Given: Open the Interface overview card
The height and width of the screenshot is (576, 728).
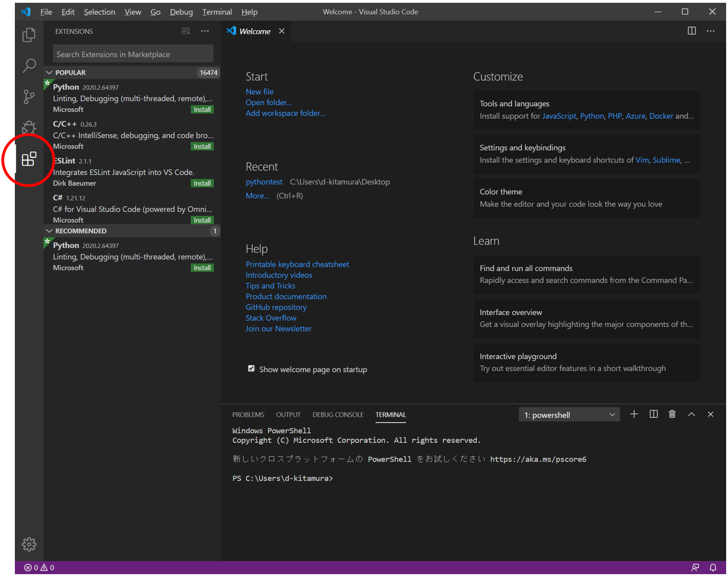Looking at the screenshot, I should point(587,318).
